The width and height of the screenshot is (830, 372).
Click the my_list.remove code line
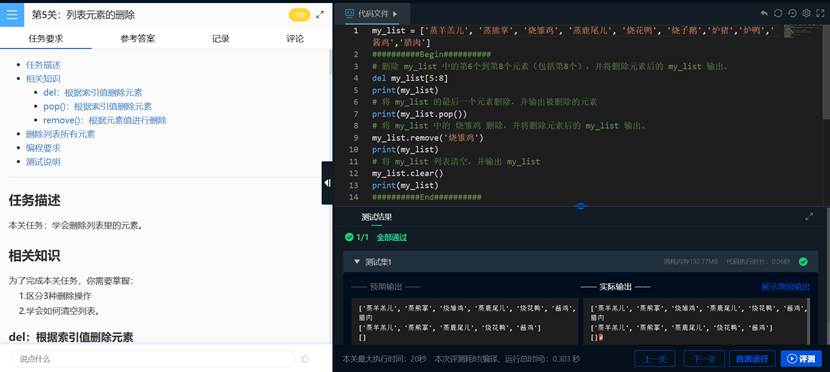428,138
